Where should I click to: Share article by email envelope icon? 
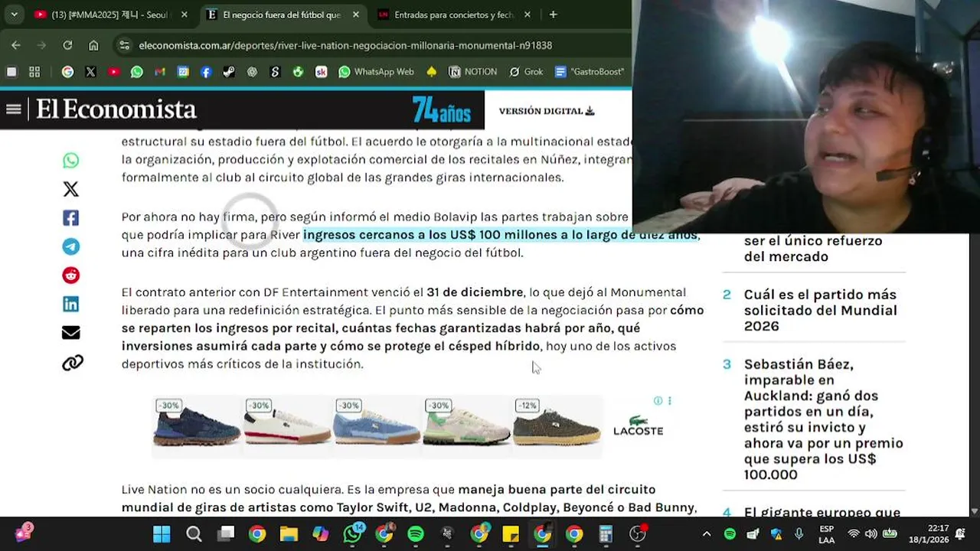point(70,333)
